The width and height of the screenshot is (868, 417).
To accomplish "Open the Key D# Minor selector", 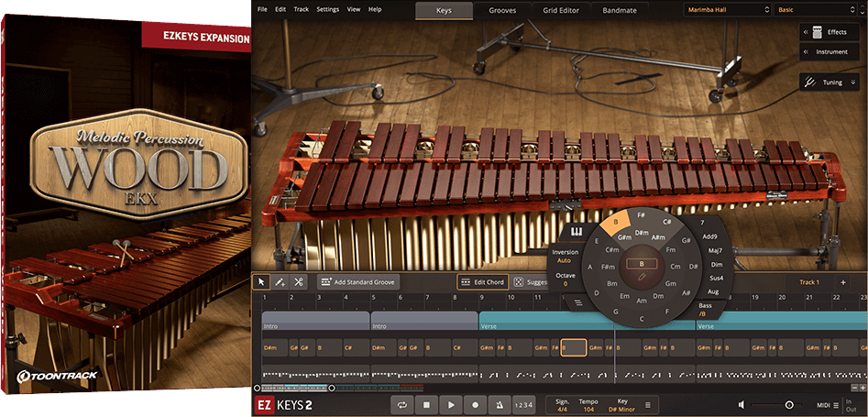I will [x=621, y=405].
